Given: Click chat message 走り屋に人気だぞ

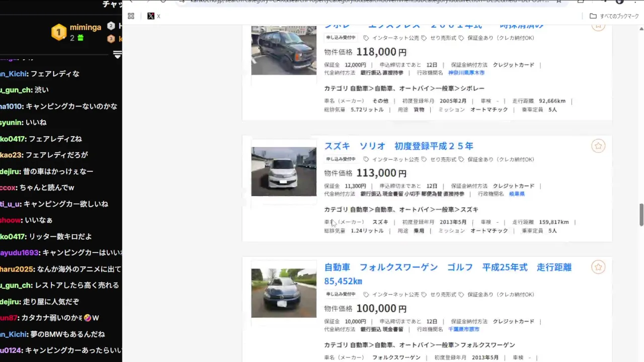Looking at the screenshot, I should coord(51,302).
